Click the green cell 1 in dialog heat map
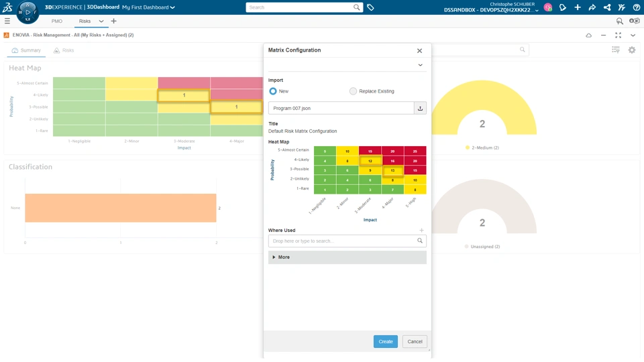This screenshot has width=644, height=362. pos(325,190)
